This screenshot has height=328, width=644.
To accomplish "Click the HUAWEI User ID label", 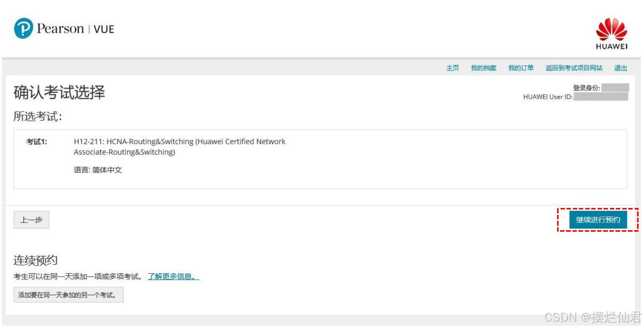I will 548,97.
